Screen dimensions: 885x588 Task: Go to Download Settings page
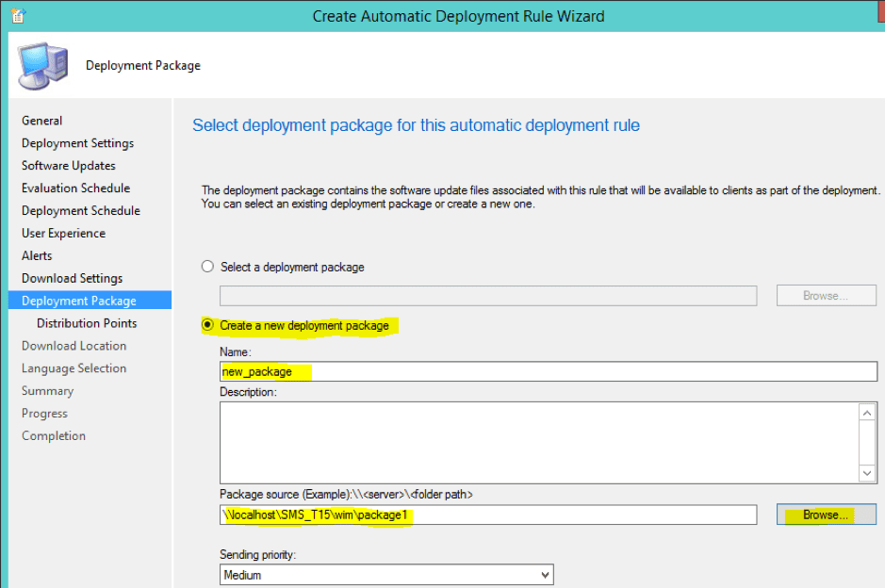point(73,278)
